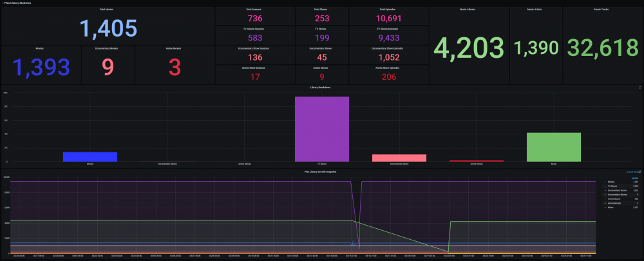Toggle the Anime Movies series in legend
The width and height of the screenshot is (644, 261).
pos(614,203)
